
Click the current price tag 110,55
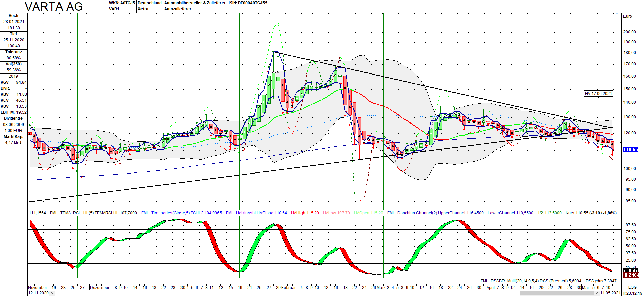630,149
